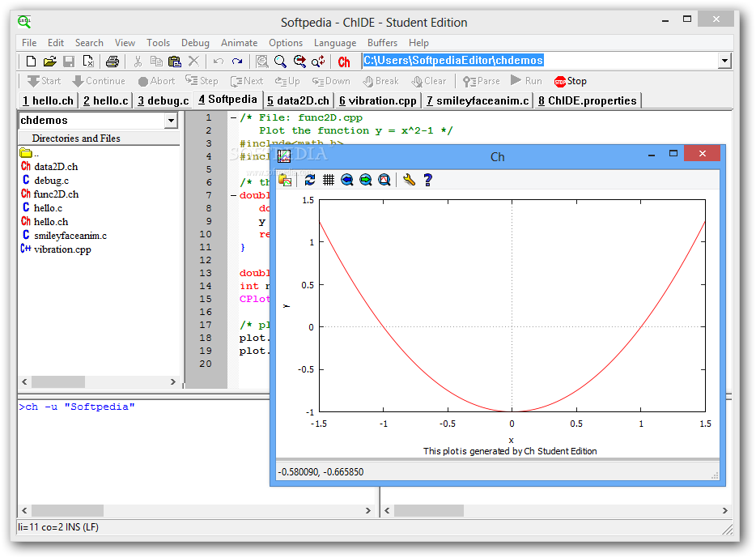This screenshot has width=756, height=558.
Task: Click the Step button
Action: tap(202, 81)
